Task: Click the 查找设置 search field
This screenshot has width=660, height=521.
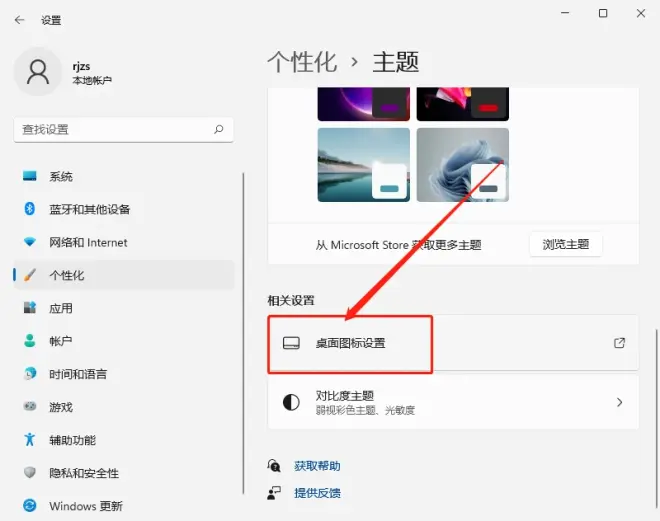Action: tap(123, 130)
